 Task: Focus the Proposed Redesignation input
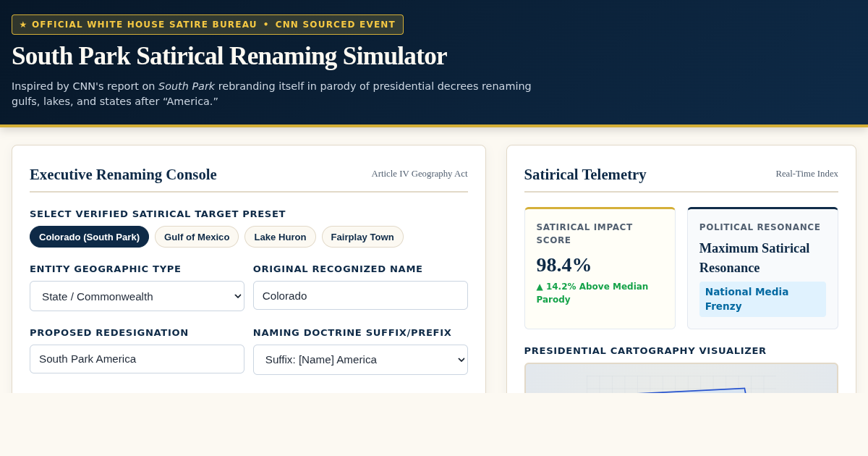[x=137, y=359]
